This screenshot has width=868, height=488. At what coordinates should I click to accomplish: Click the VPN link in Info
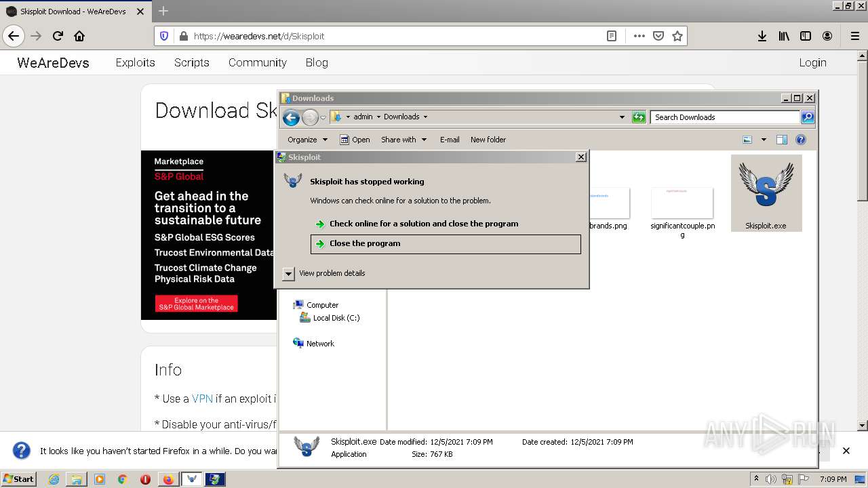click(202, 399)
